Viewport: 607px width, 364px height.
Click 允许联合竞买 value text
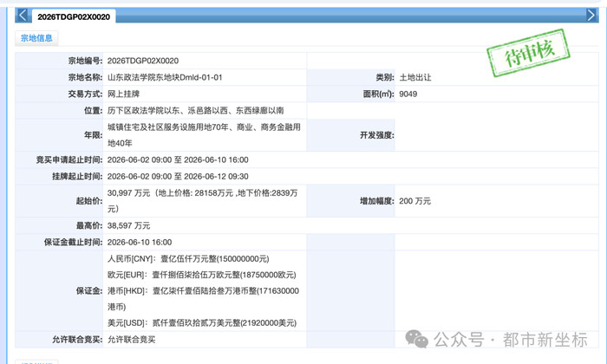131,340
